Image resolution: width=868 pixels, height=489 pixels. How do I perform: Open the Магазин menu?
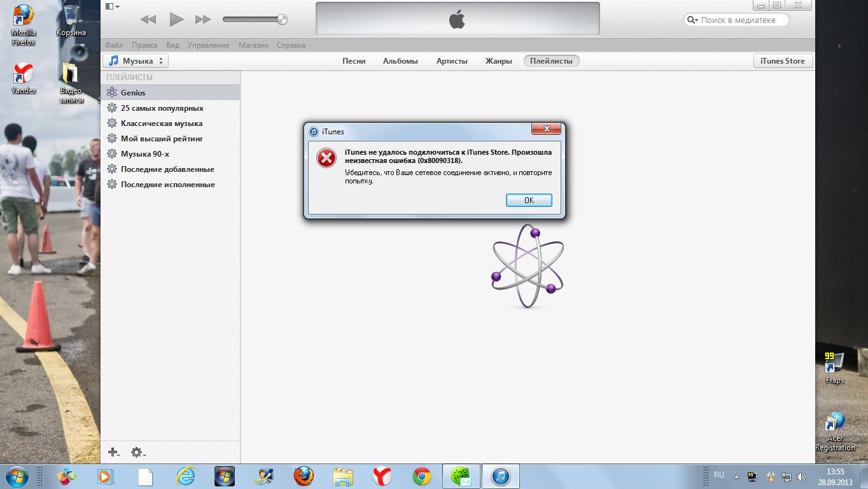[x=253, y=45]
